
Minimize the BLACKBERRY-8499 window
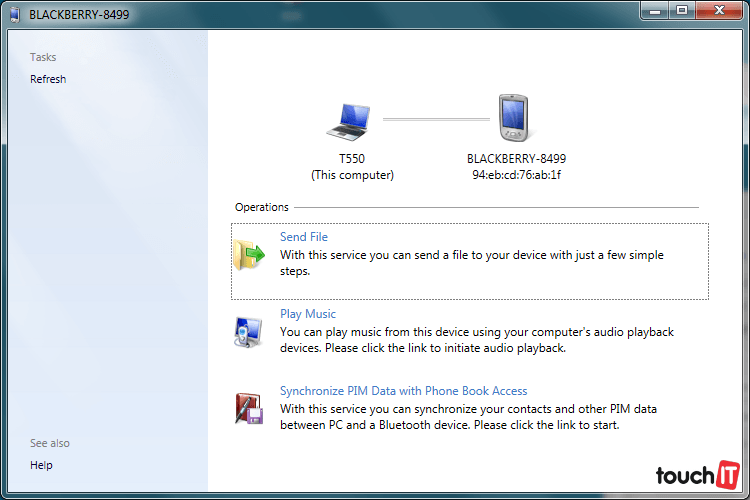656,10
